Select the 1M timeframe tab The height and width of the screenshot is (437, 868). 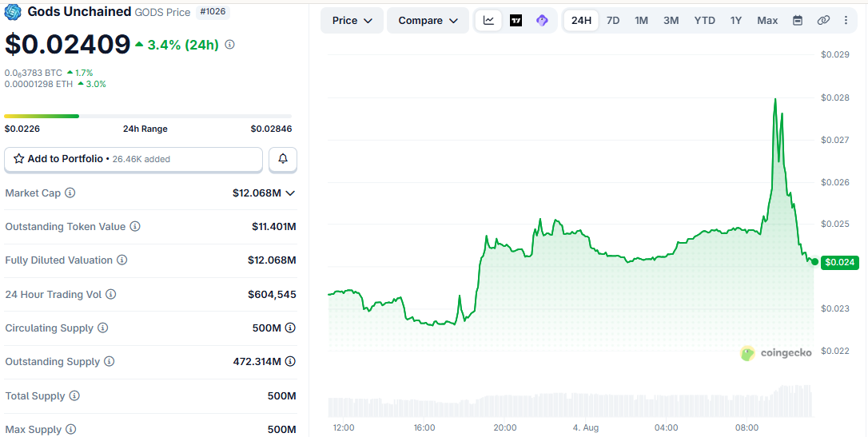(x=641, y=21)
